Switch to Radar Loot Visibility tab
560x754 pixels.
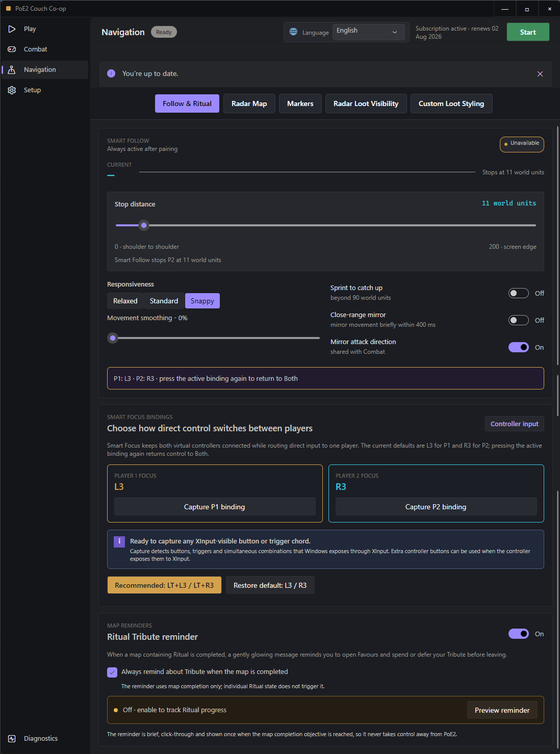(366, 103)
